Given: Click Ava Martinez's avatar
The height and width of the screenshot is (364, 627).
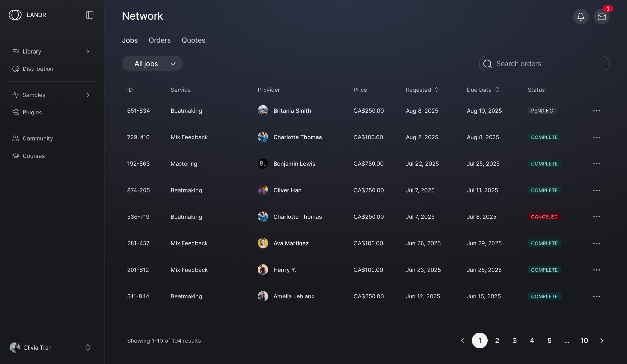Looking at the screenshot, I should [x=263, y=243].
